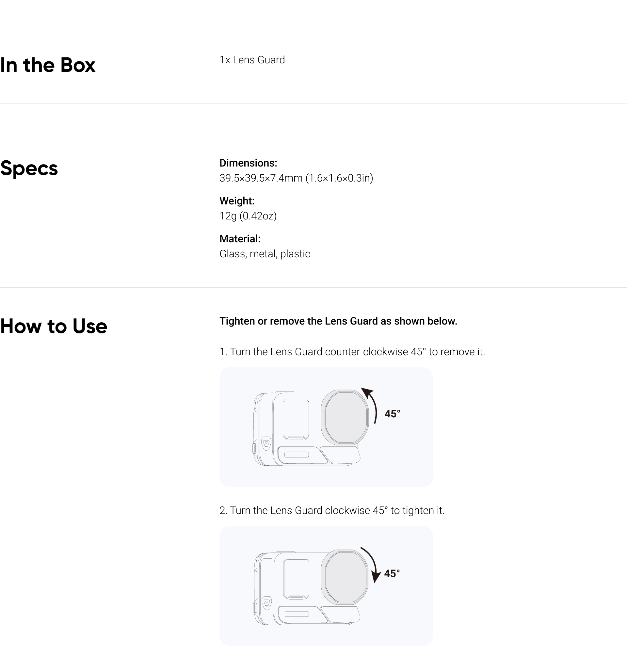The height and width of the screenshot is (672, 627).
Task: Select the "1x Lens Guard" text
Action: point(252,60)
